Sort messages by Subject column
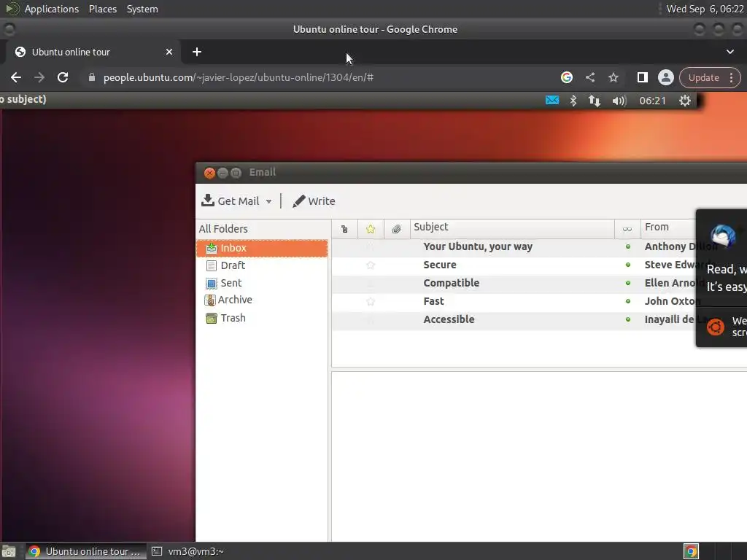Screen dimensions: 747x560 (x=512, y=227)
